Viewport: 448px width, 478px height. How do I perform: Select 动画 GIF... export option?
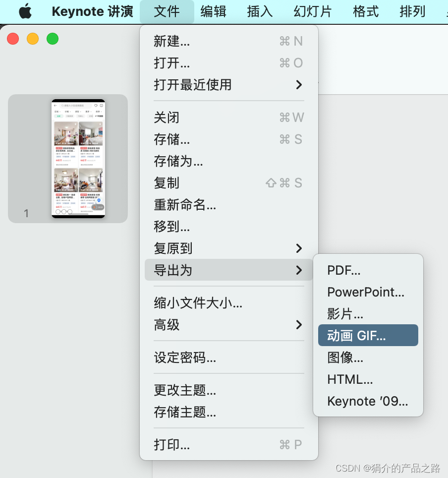368,335
